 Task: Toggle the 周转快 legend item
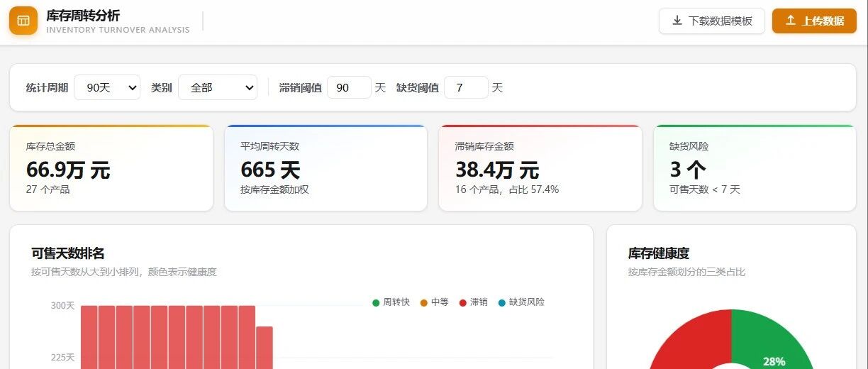click(x=391, y=302)
